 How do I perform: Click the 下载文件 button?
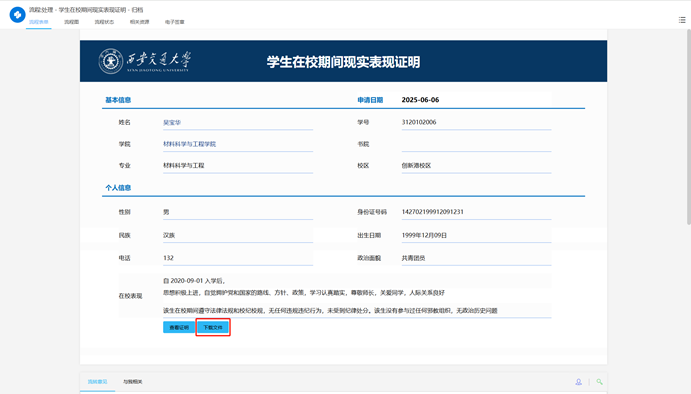tap(213, 327)
